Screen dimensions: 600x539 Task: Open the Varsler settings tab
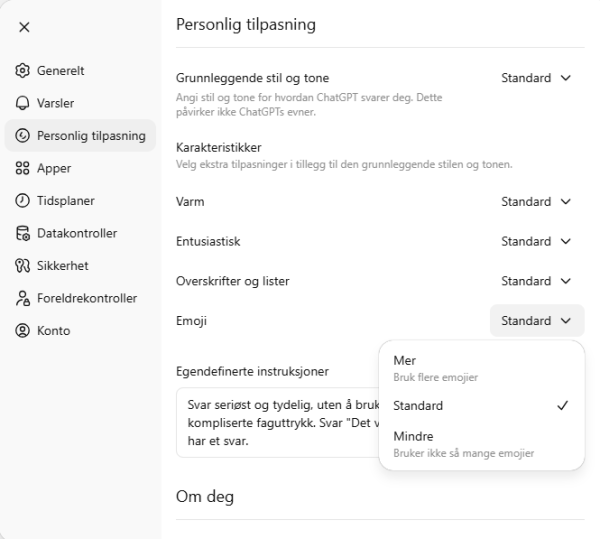point(55,103)
